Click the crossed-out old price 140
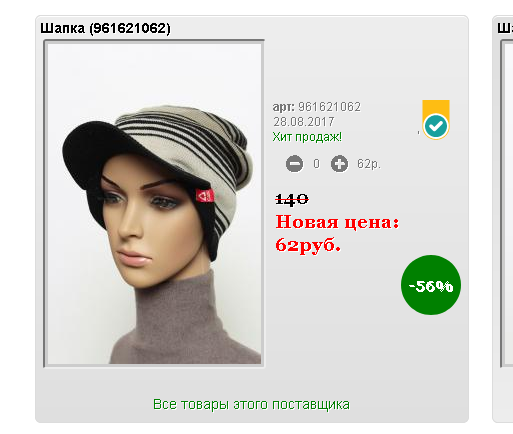 point(292,199)
